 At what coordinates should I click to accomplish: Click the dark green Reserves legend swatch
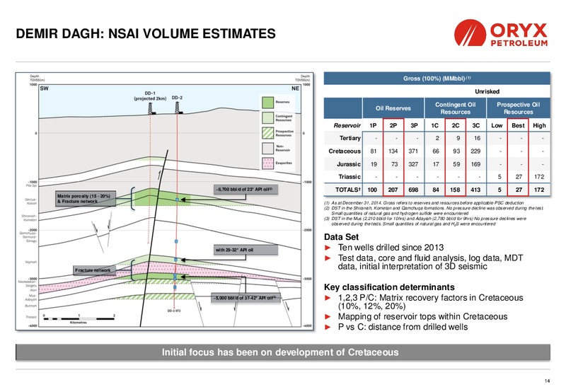(x=267, y=103)
